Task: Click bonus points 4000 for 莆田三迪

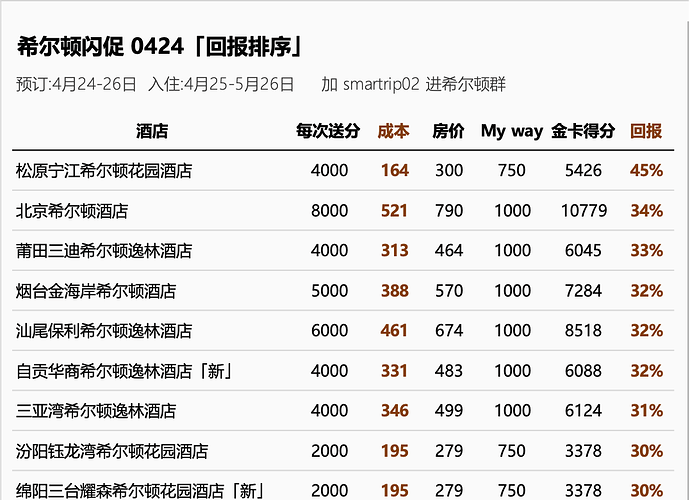Action: (x=329, y=251)
